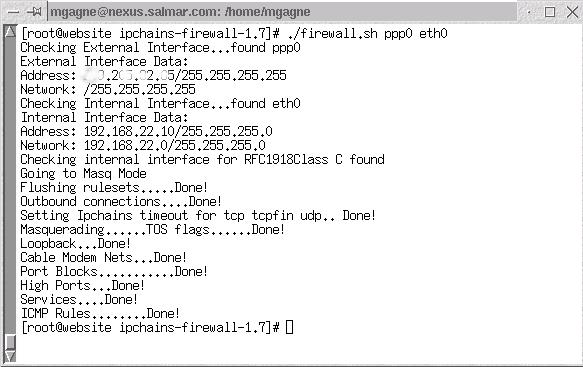Open the window menu dash icon
This screenshot has height=367, width=583.
13,12
